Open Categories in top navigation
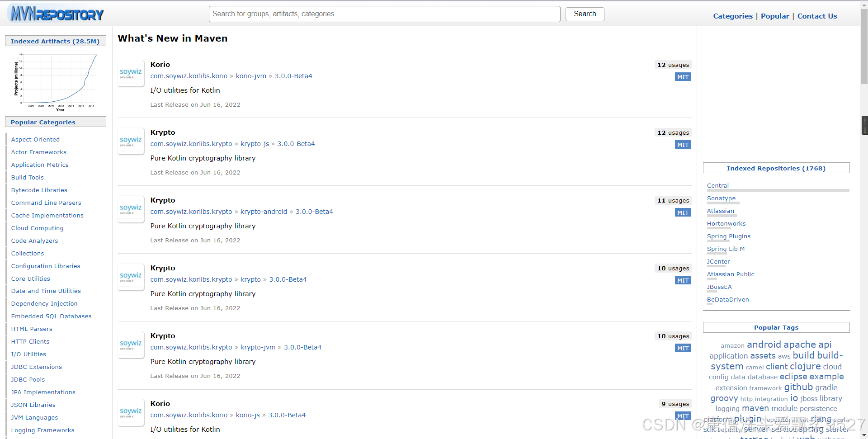Screen dimensions: 868x439 click(733, 16)
